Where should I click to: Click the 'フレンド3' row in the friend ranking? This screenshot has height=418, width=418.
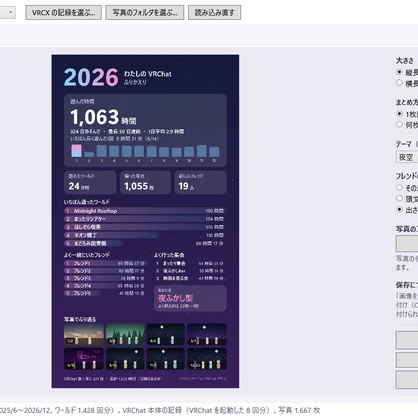pyautogui.click(x=105, y=278)
